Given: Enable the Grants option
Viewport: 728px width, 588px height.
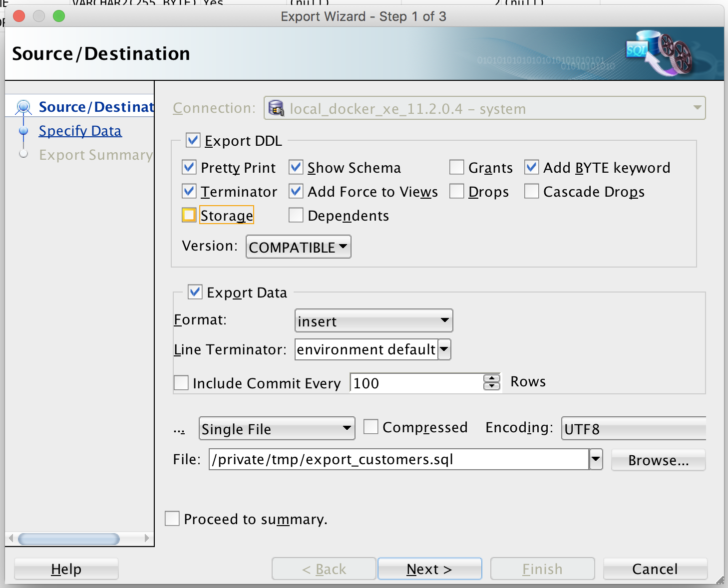Looking at the screenshot, I should pyautogui.click(x=457, y=167).
